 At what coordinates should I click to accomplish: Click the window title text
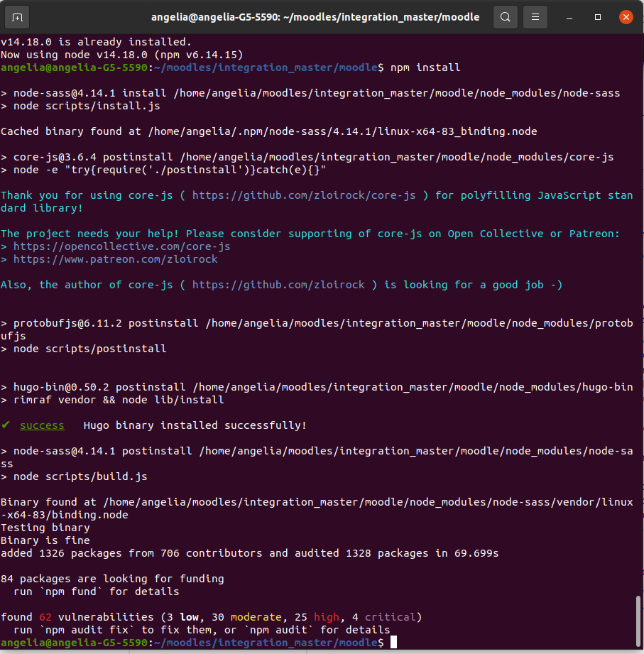[x=315, y=17]
